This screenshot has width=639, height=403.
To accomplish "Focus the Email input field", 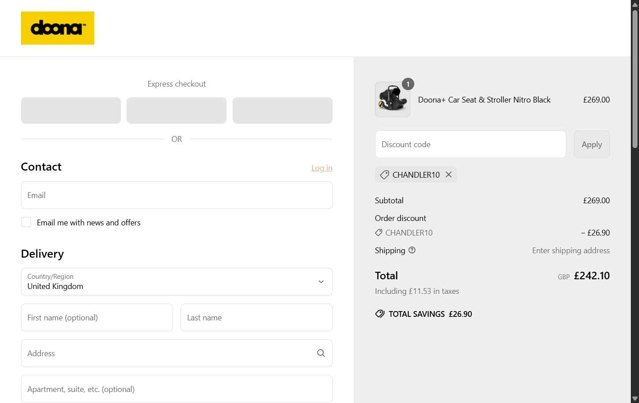I will tap(176, 195).
